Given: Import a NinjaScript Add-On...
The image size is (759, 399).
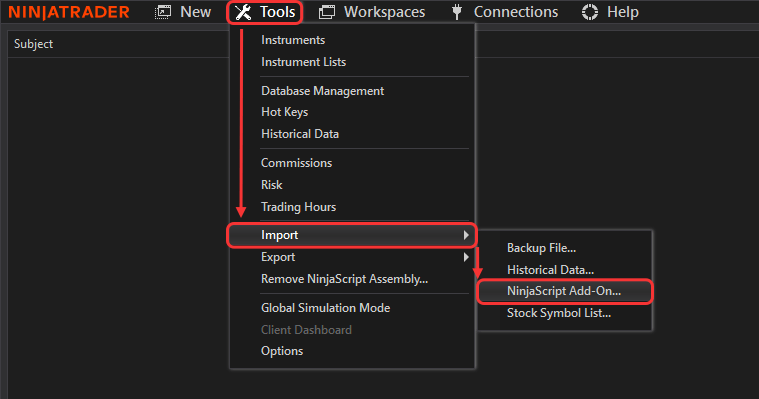Looking at the screenshot, I should click(x=565, y=291).
